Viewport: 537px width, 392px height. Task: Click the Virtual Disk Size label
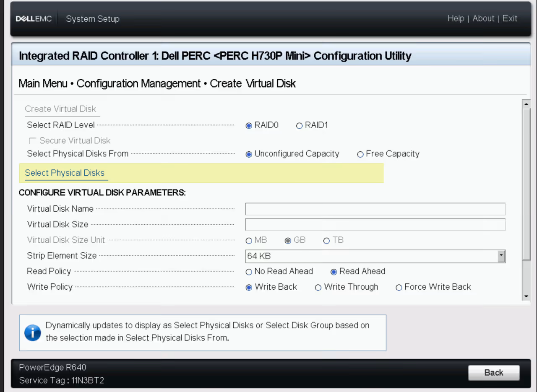[x=57, y=224]
